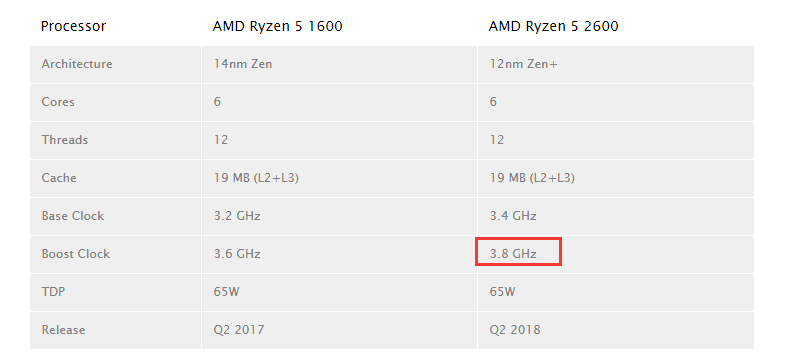
Task: Click the Release row label
Action: click(x=63, y=330)
